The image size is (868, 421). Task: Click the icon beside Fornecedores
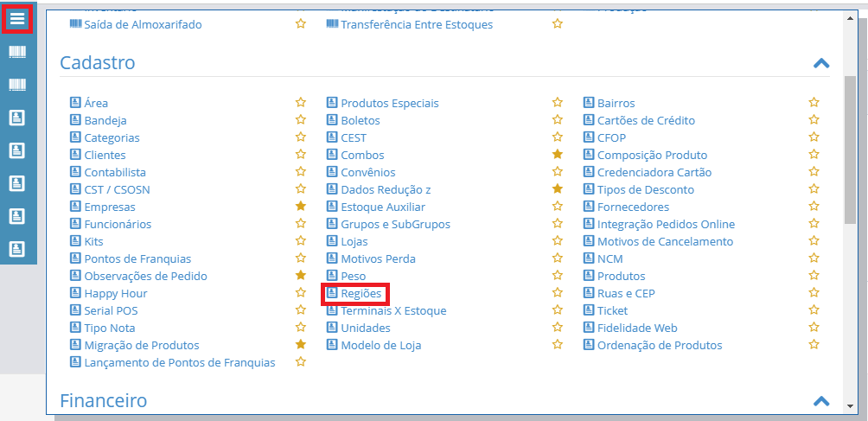click(x=589, y=207)
